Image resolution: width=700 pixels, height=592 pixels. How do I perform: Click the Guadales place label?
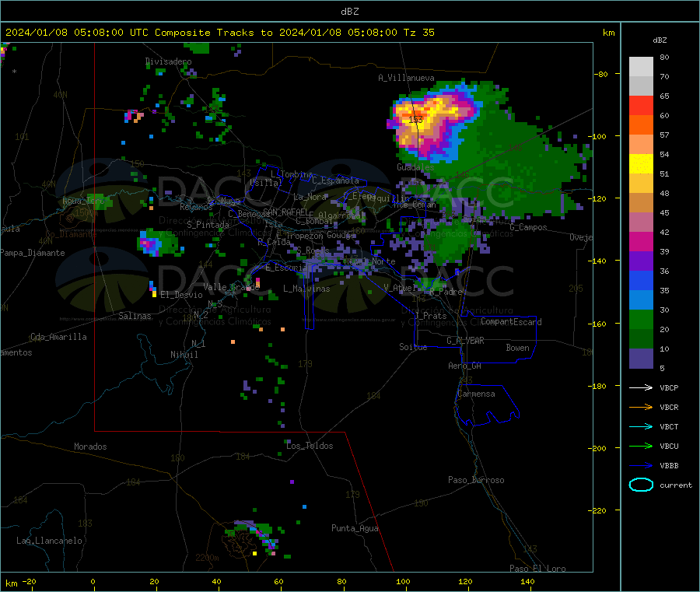(415, 167)
